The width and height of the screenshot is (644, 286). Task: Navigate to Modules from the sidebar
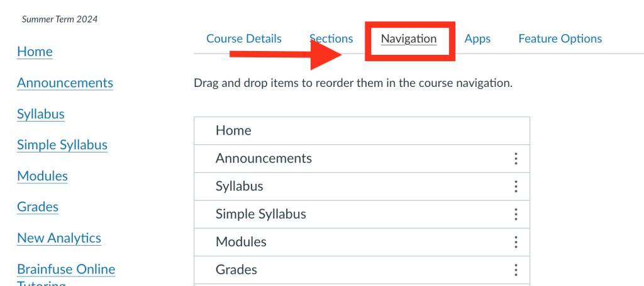[x=42, y=176]
